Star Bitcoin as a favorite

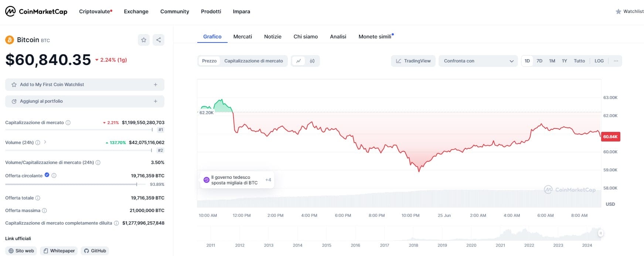click(x=144, y=40)
